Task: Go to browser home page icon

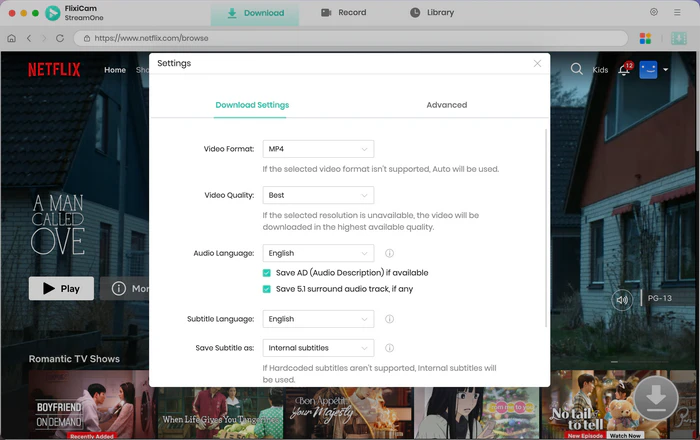Action: (x=11, y=39)
